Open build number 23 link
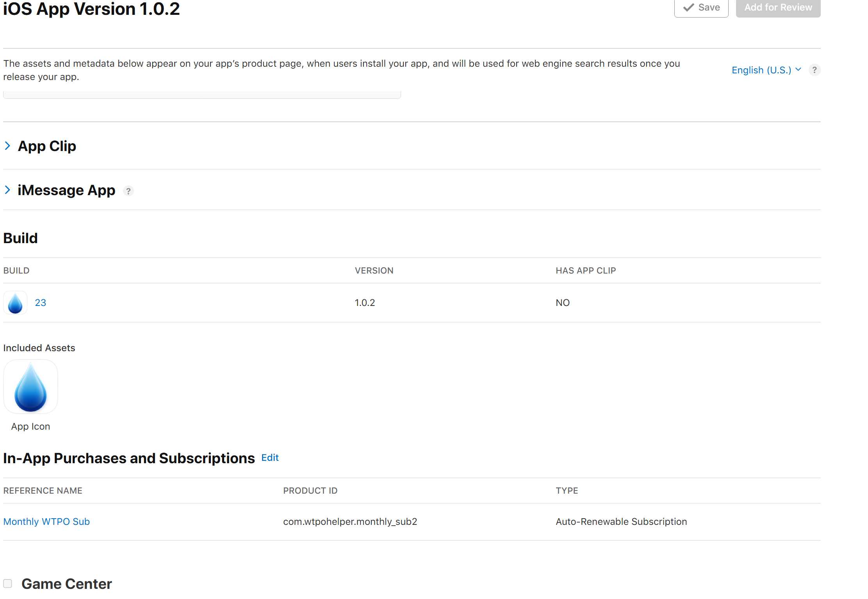 (x=41, y=303)
